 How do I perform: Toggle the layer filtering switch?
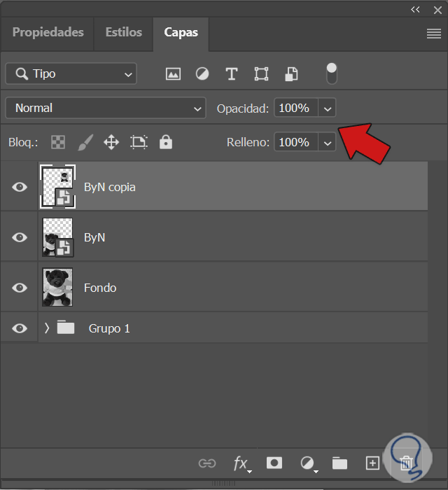click(332, 73)
